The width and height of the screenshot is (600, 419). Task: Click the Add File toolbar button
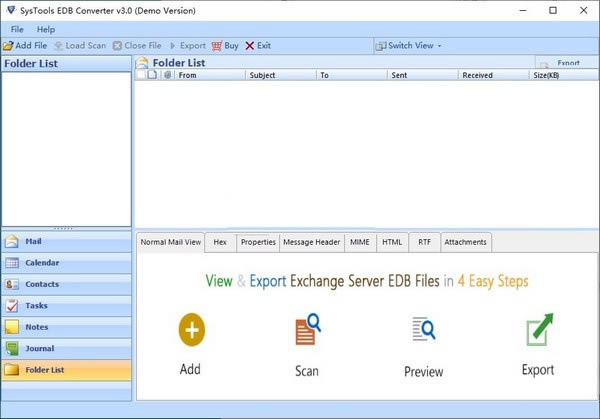[26, 45]
